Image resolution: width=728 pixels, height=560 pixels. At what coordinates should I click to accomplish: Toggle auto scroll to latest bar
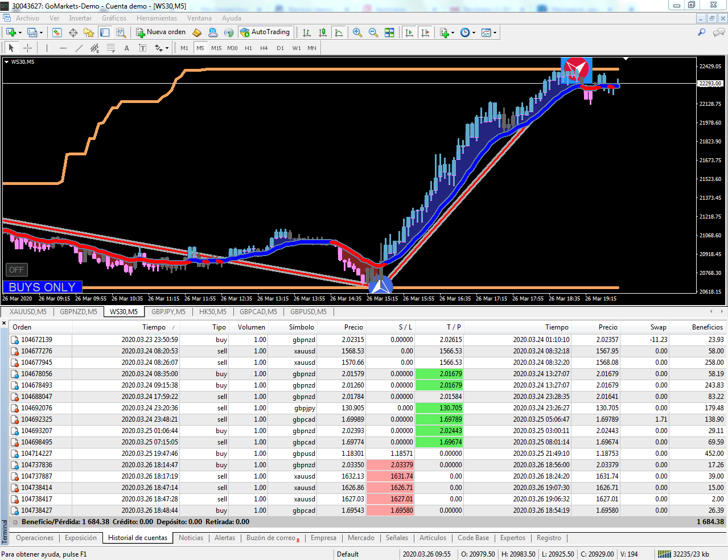point(409,32)
